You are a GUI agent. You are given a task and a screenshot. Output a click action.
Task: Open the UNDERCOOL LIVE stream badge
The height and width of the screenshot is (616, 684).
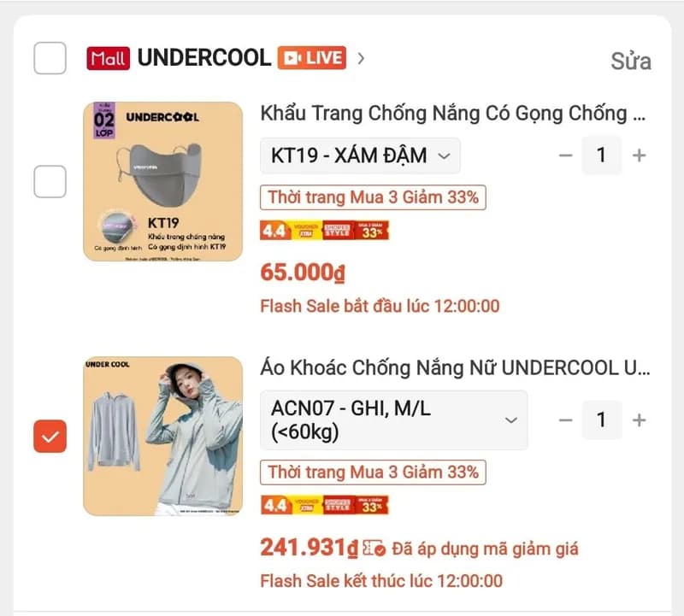coord(310,58)
